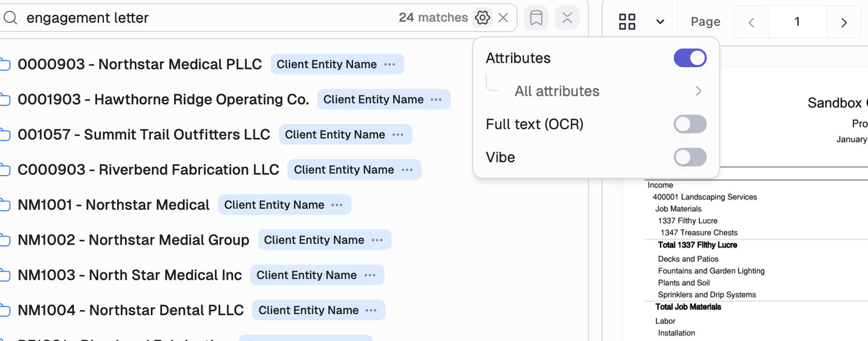Click the bookmark saved search icon
This screenshot has width=868, height=341.
click(536, 18)
